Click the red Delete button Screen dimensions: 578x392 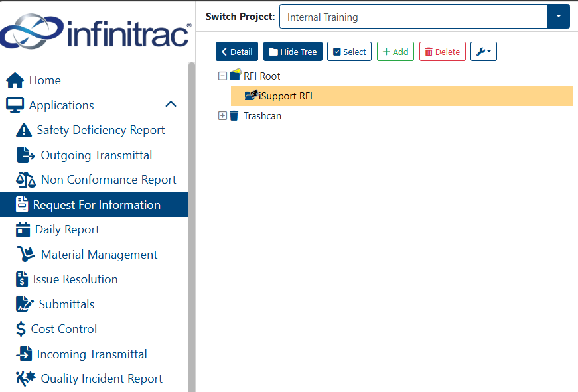(x=443, y=52)
